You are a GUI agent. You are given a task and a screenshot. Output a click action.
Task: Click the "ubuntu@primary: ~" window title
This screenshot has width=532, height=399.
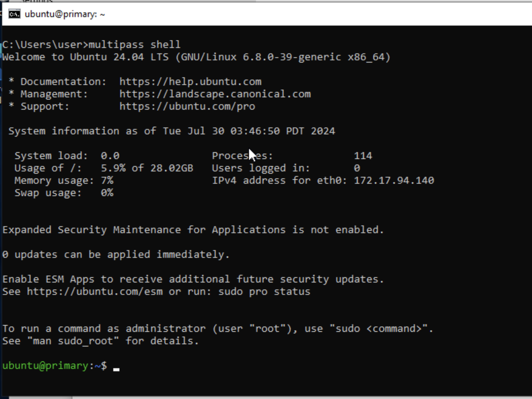pyautogui.click(x=64, y=14)
